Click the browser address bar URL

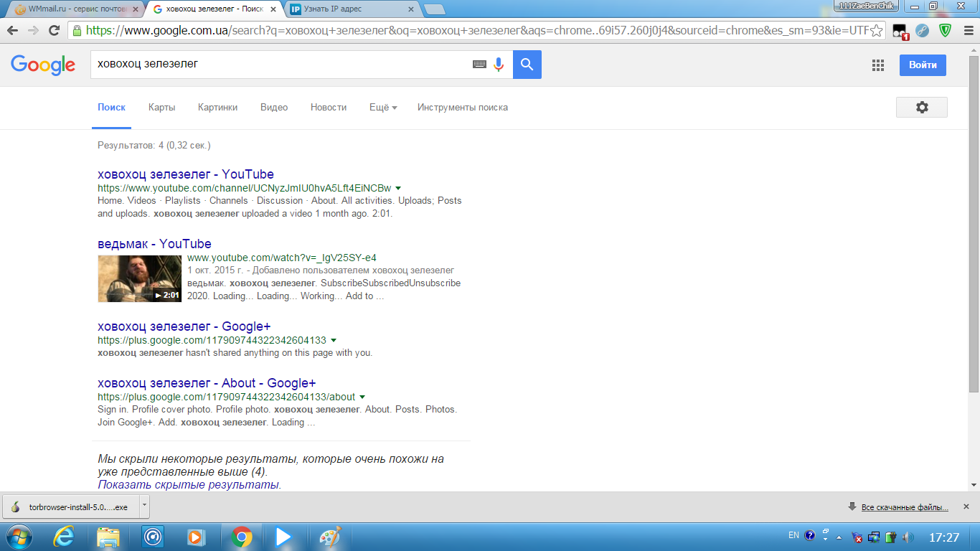pyautogui.click(x=477, y=31)
